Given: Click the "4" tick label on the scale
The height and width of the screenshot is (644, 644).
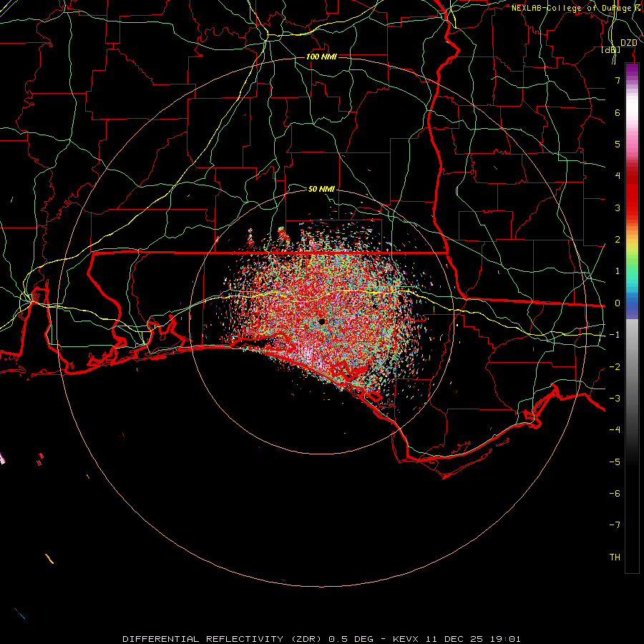Looking at the screenshot, I should [618, 175].
